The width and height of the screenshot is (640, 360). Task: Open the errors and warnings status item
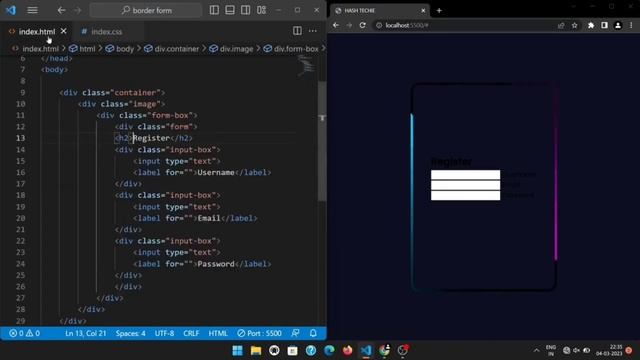[x=24, y=333]
